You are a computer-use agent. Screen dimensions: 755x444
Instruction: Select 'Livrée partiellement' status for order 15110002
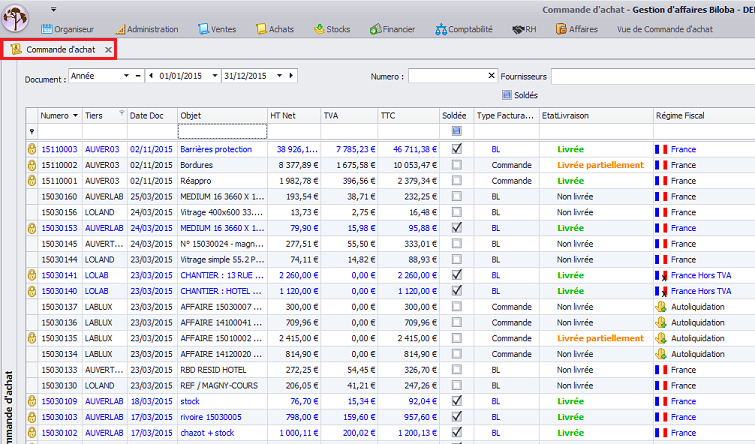600,165
